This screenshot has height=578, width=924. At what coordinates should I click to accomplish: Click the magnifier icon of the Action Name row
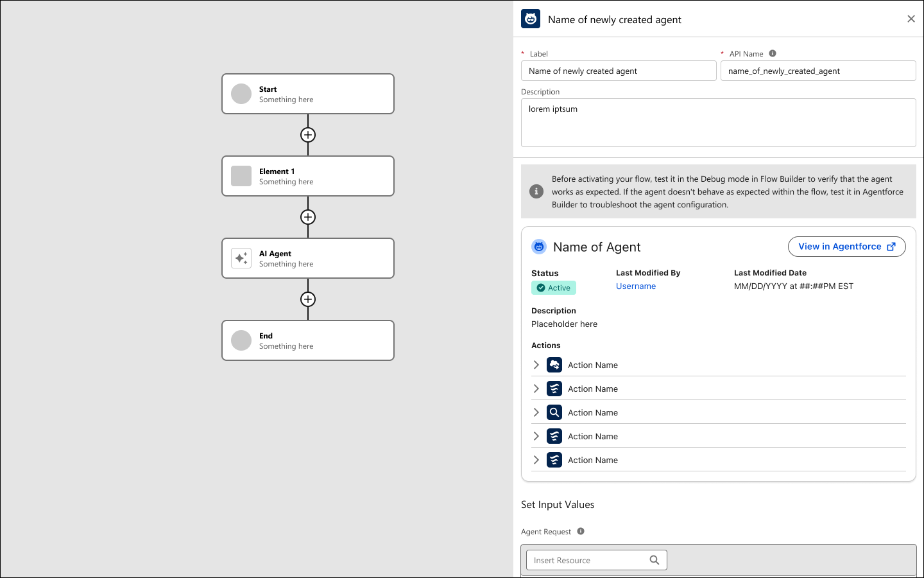[x=554, y=412]
